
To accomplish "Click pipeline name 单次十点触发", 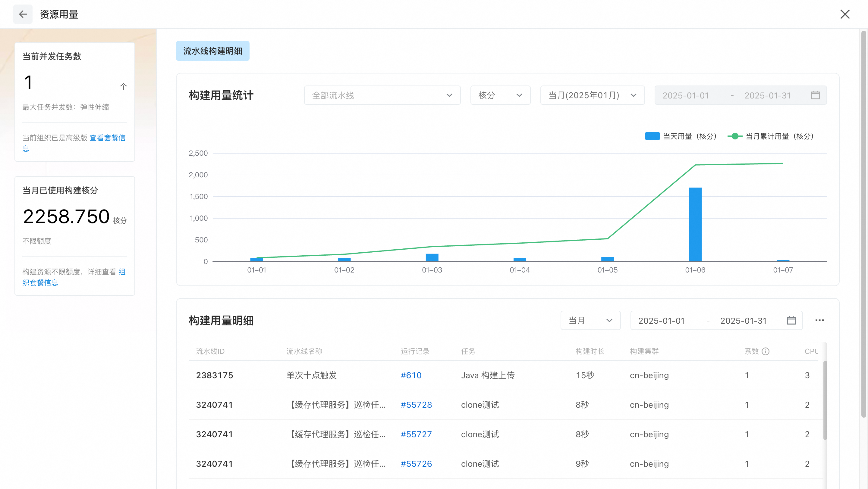I will tap(311, 375).
